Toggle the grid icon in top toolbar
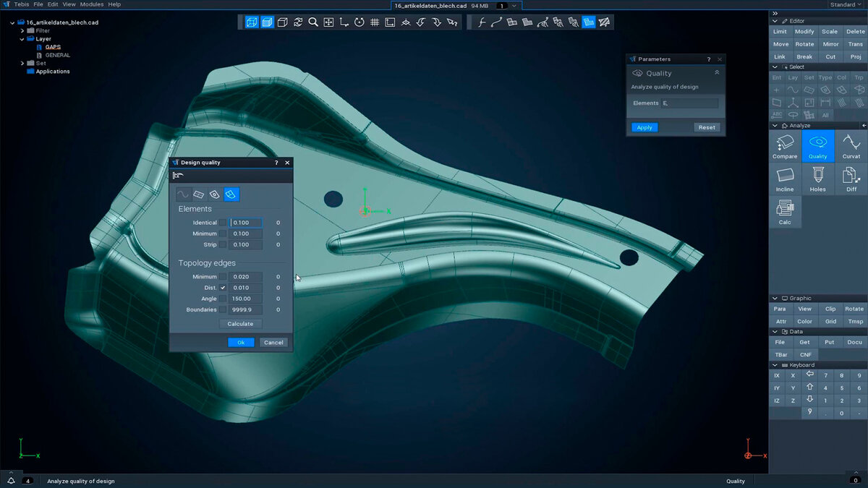Screen dimensions: 868x488 (x=375, y=22)
